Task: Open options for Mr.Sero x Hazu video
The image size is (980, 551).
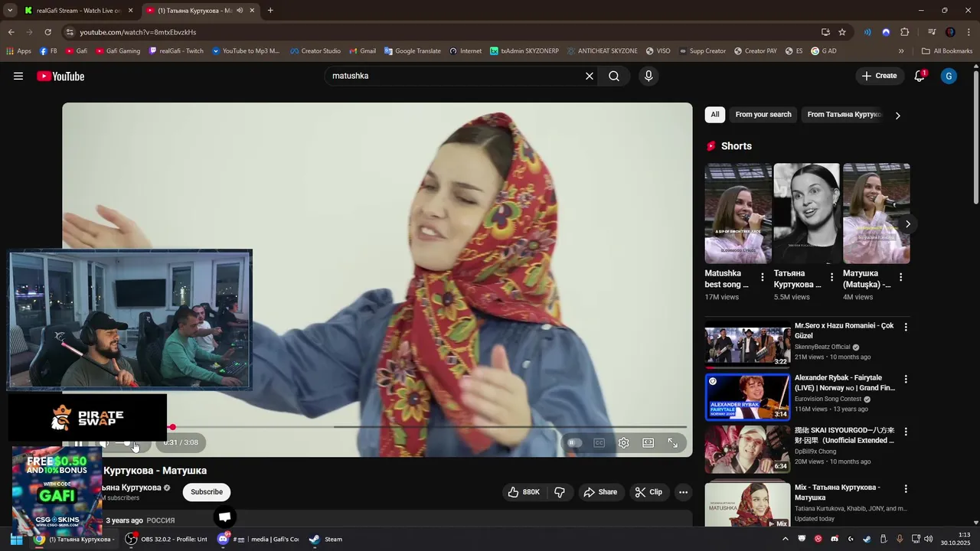Action: click(906, 327)
